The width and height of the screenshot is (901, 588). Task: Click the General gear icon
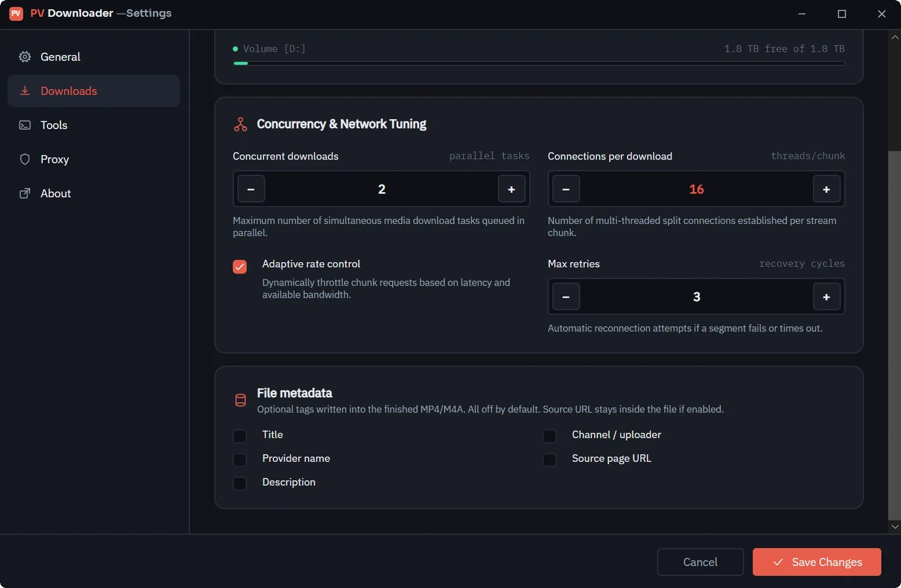[25, 57]
